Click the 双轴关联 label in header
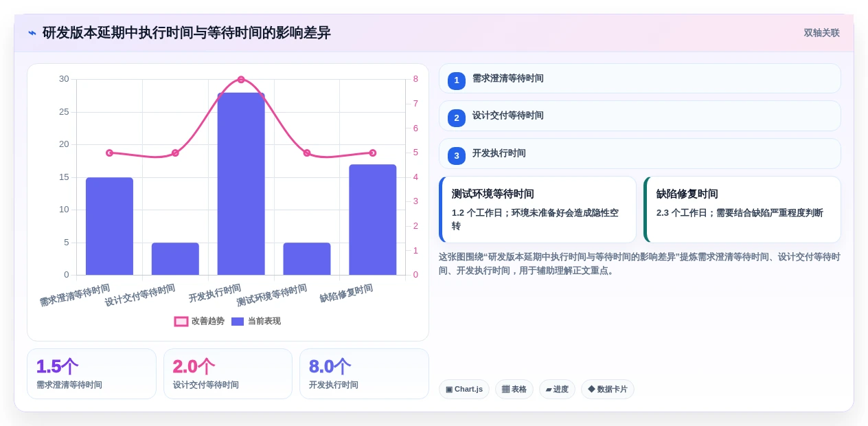 pyautogui.click(x=821, y=33)
